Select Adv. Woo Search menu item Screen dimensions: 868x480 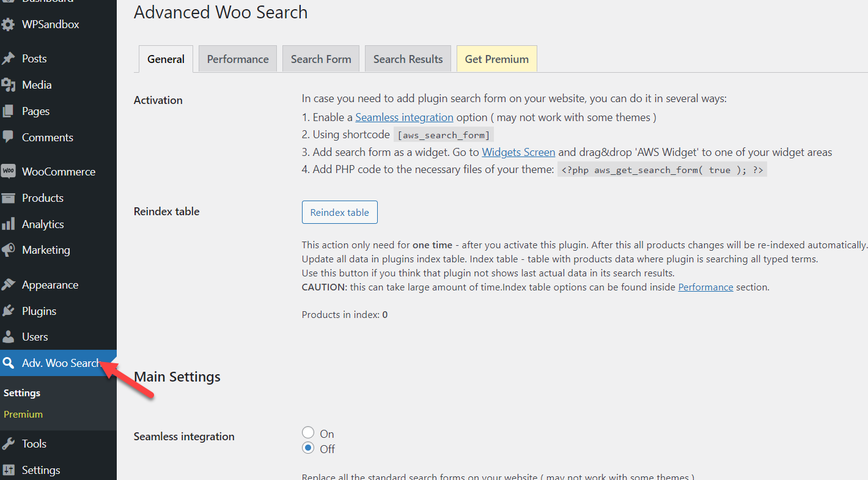pos(58,363)
